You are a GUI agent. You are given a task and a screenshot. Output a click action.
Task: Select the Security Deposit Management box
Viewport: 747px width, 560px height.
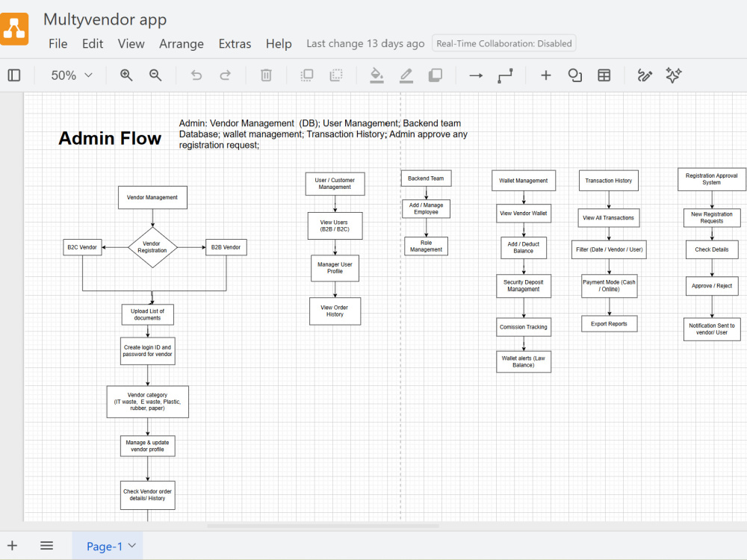click(x=524, y=286)
